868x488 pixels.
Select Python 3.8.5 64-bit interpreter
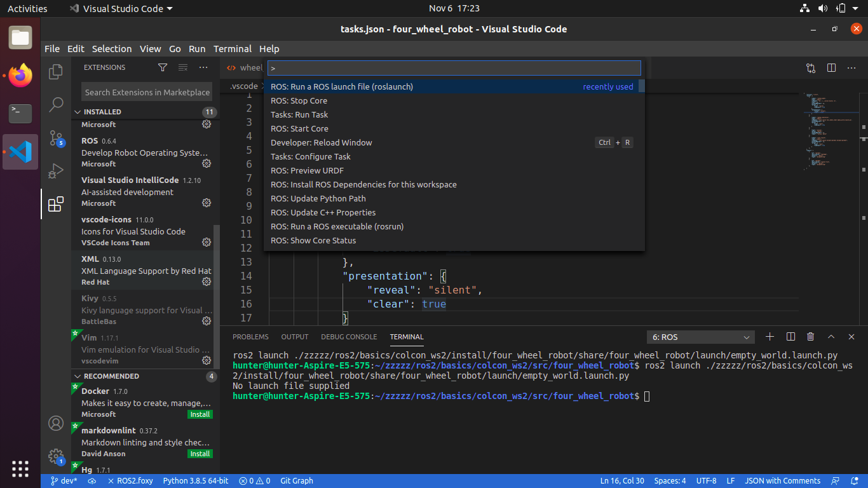(196, 481)
